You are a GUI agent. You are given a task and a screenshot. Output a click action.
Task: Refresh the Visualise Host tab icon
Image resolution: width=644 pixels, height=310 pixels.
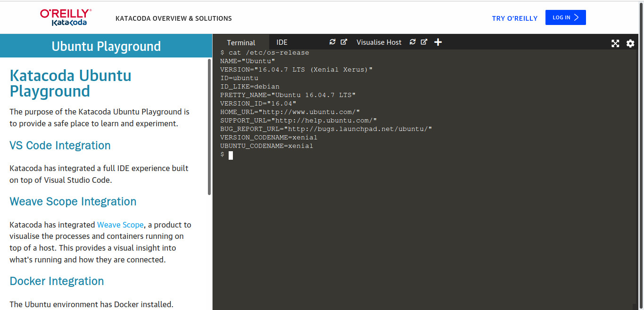[413, 42]
